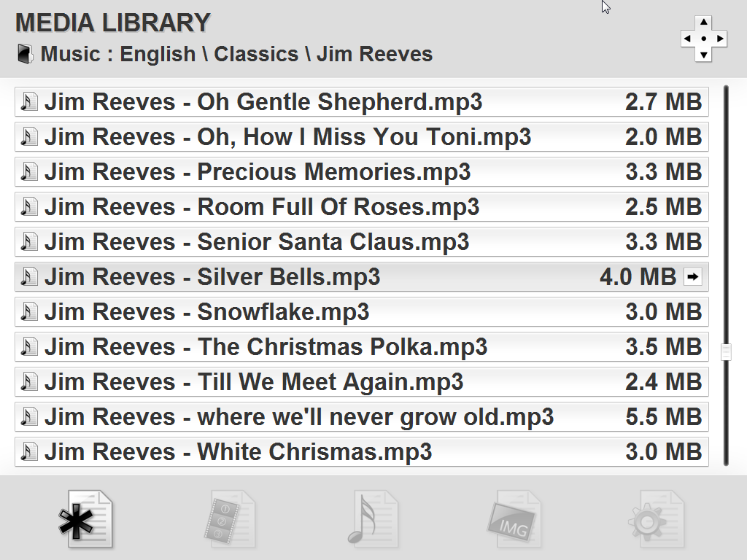
Task: Select Jim Reeves - White Chrismas.mp3
Action: tap(362, 452)
